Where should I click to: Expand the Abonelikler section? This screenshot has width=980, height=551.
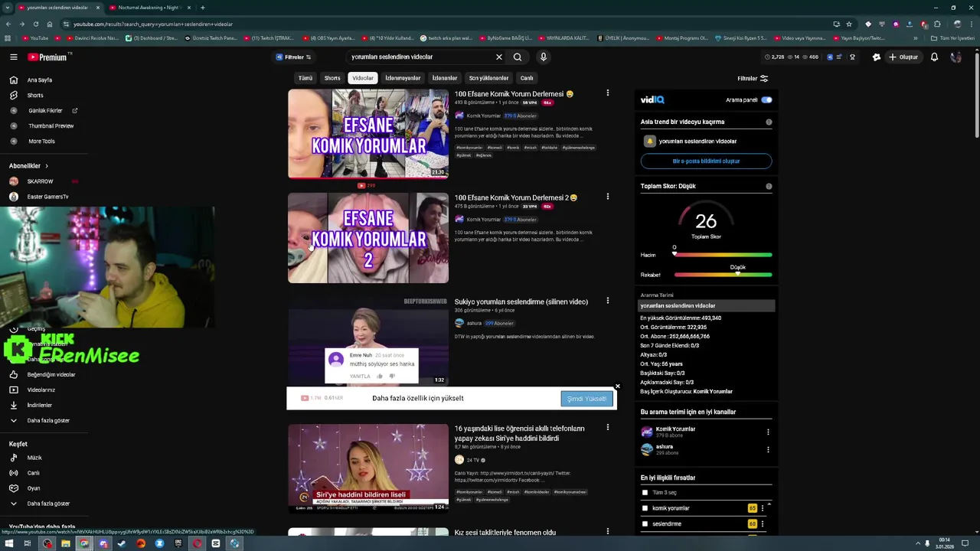point(29,166)
